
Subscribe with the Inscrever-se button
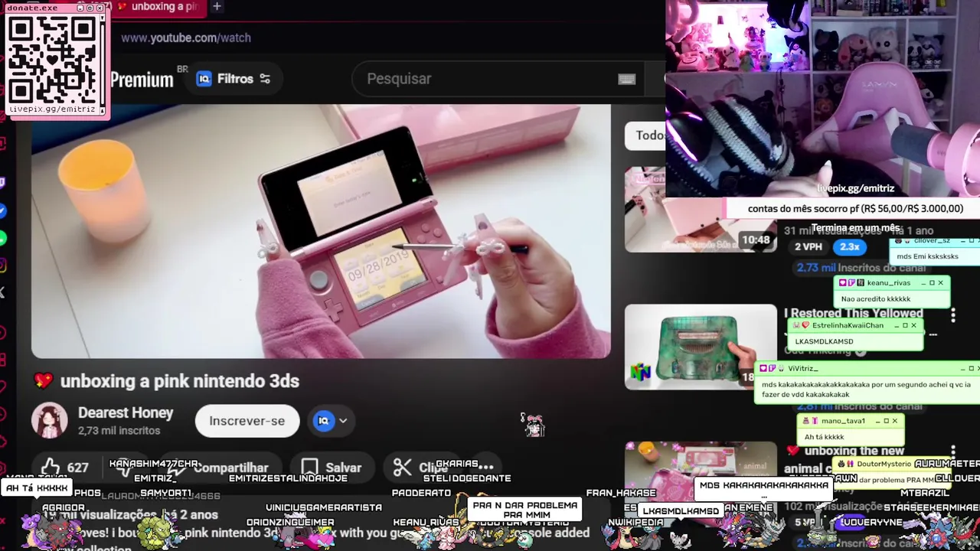click(x=247, y=421)
